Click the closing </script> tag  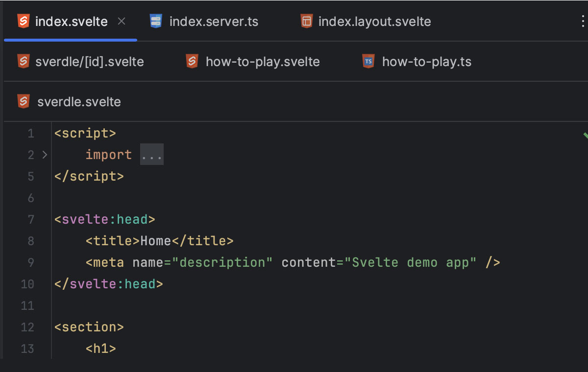[89, 176]
